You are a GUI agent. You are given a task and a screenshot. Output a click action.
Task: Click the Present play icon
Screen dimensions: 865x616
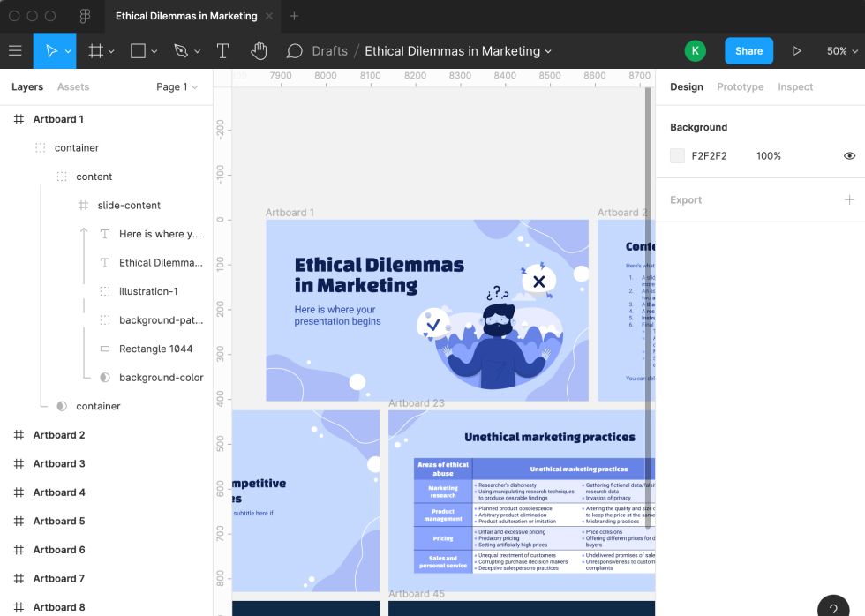(x=796, y=51)
